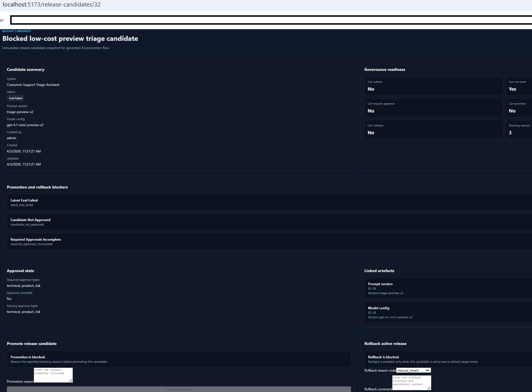Image resolution: width=532 pixels, height=392 pixels.
Task: Click the Promote release candidate heading
Action: tap(32, 344)
